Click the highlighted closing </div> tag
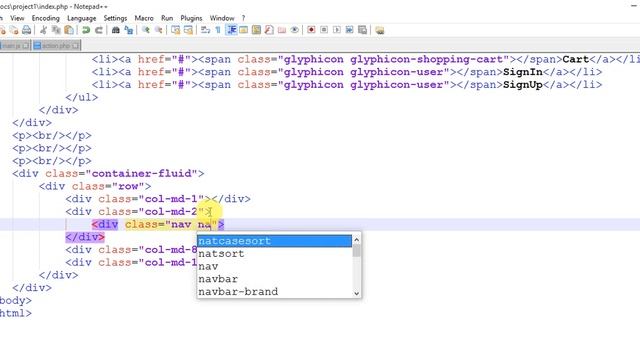This screenshot has height=360, width=640. pos(85,237)
